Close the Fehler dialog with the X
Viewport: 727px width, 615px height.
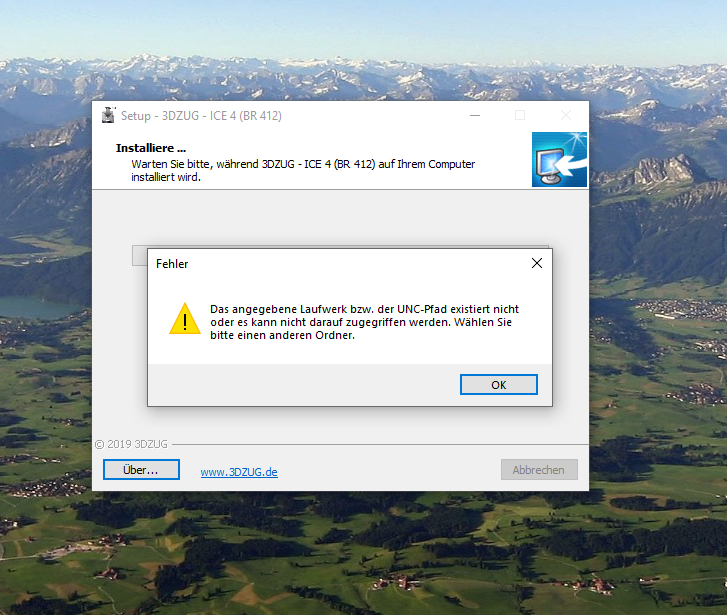point(537,263)
